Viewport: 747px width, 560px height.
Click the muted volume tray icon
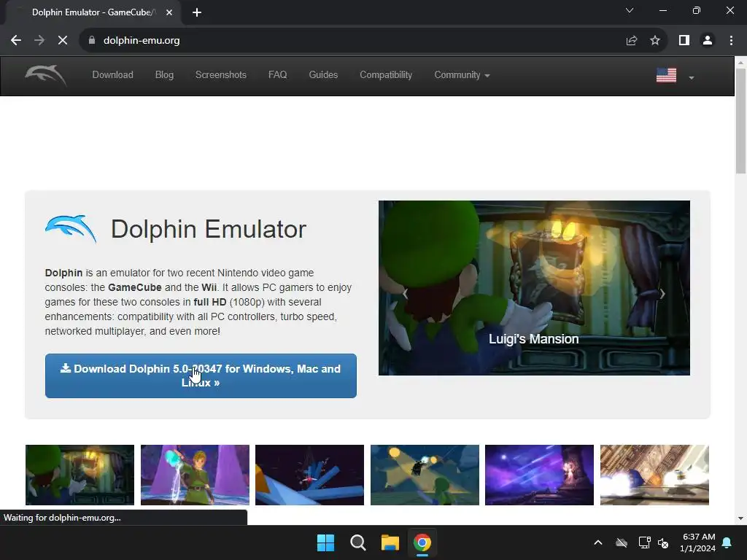click(663, 542)
